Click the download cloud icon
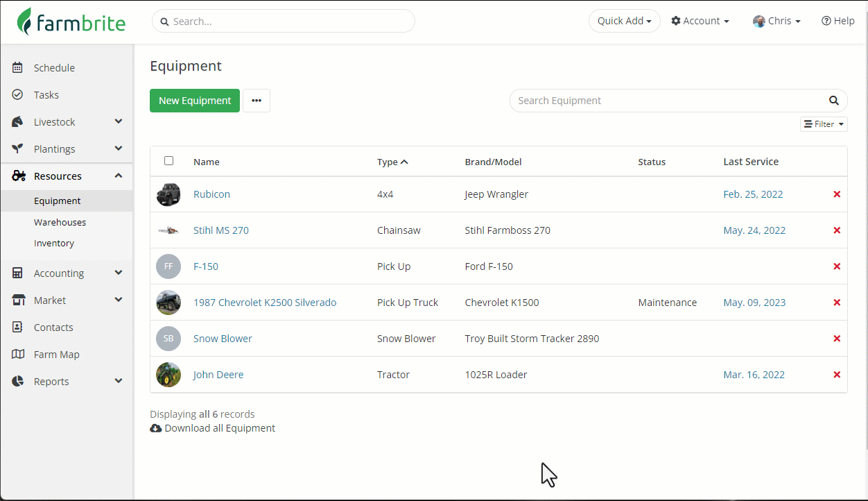Viewport: 868px width, 501px height. pos(156,428)
